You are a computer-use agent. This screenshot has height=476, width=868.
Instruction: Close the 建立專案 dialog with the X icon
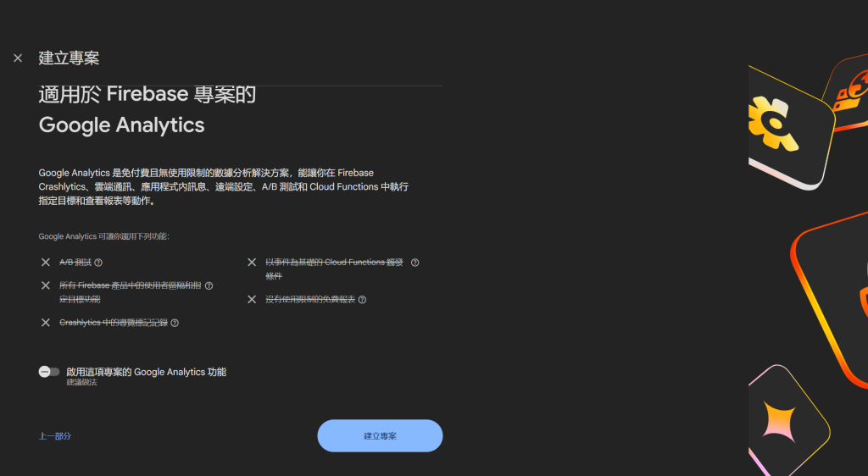18,58
